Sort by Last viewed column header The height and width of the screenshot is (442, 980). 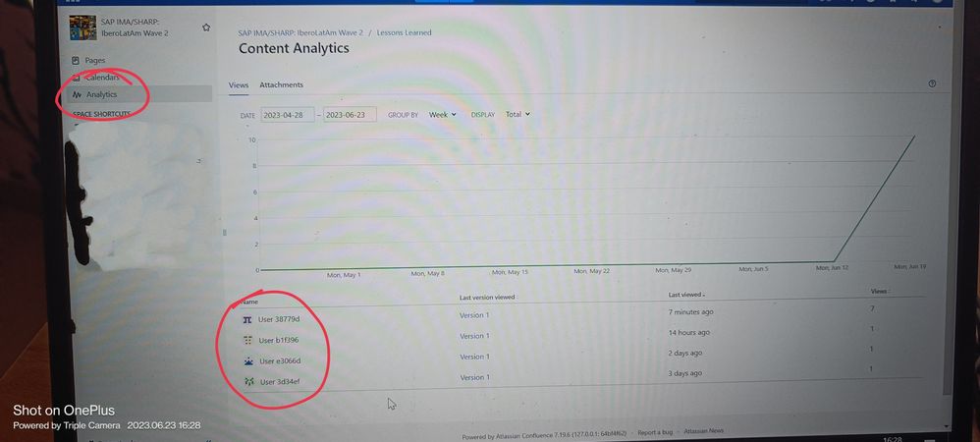pyautogui.click(x=686, y=295)
